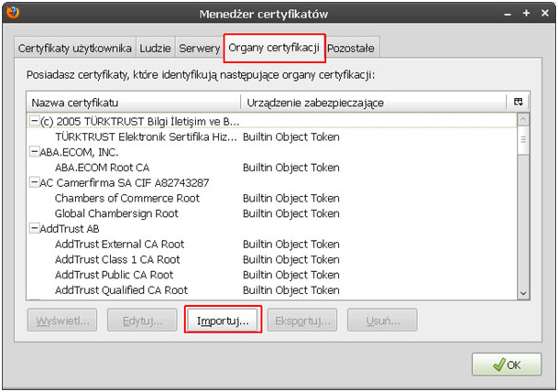This screenshot has height=392, width=558.
Task: Switch to Certyfikaty użytkownika tab
Action: 75,48
